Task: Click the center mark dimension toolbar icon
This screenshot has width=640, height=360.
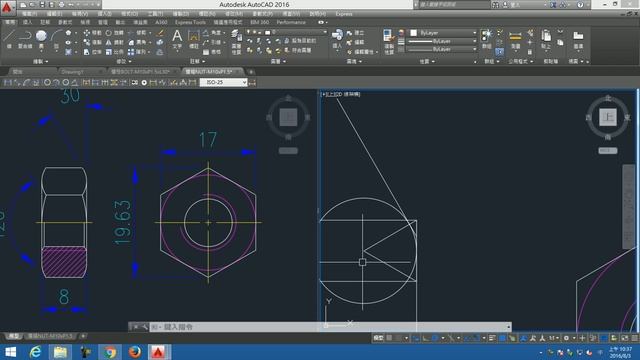Action: click(144, 82)
